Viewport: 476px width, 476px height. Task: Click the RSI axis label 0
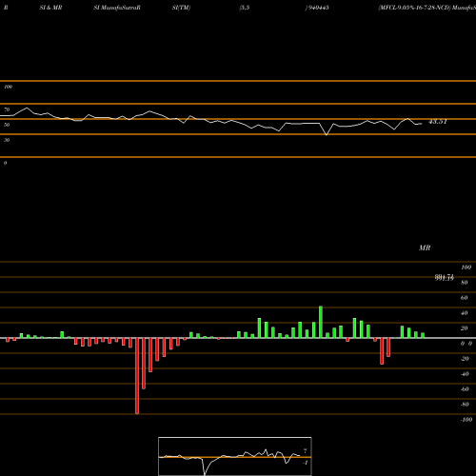tap(6, 163)
